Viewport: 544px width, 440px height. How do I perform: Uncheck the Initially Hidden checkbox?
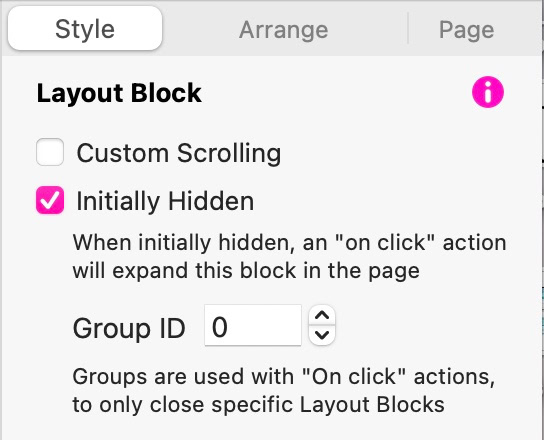50,200
